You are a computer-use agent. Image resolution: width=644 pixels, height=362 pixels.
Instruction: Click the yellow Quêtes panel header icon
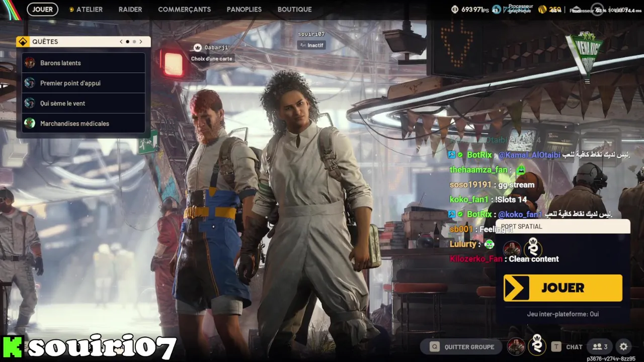pos(23,42)
